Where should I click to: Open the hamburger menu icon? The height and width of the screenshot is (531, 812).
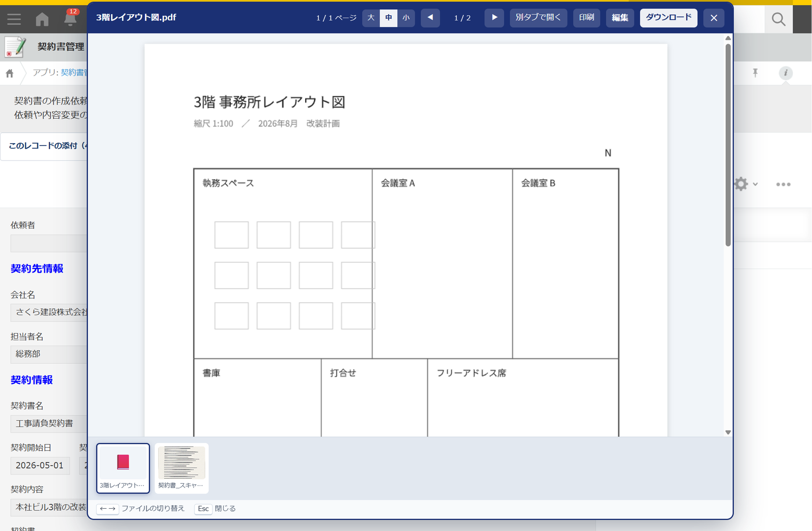click(x=14, y=19)
